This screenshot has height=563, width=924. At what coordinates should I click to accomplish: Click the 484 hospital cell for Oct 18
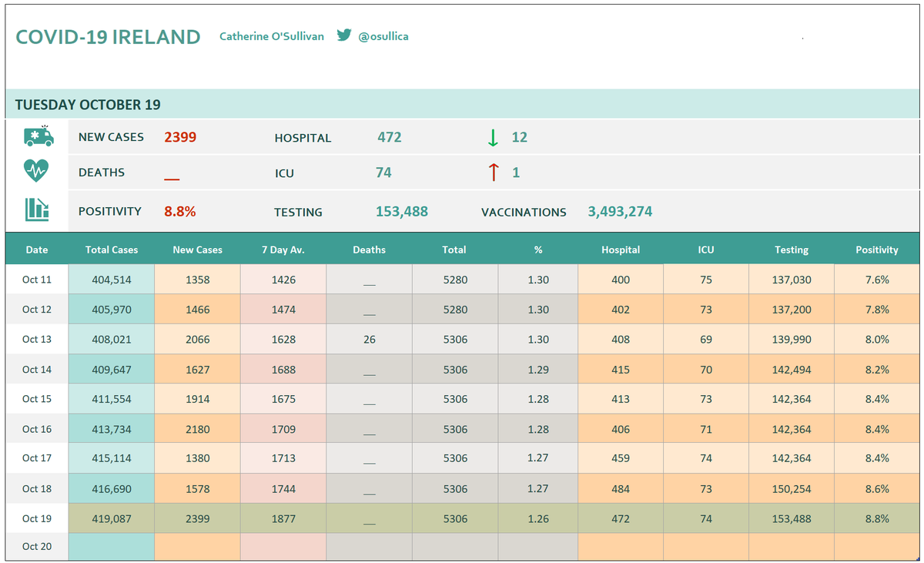point(621,488)
